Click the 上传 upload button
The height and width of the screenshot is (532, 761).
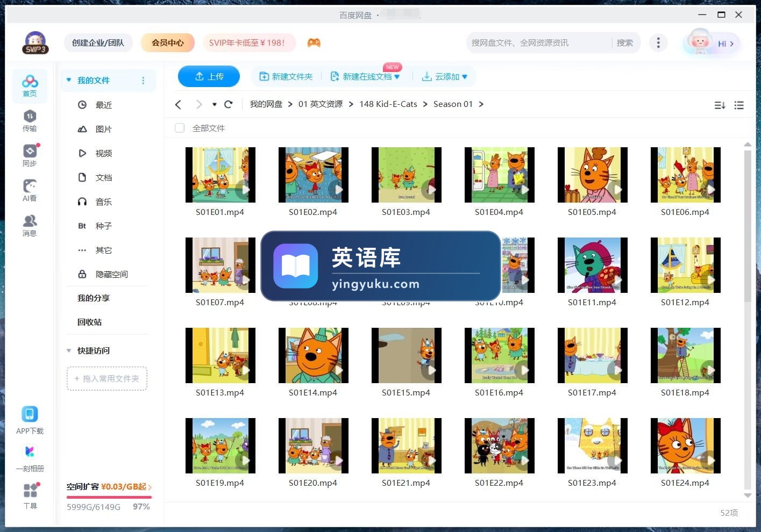pyautogui.click(x=209, y=76)
